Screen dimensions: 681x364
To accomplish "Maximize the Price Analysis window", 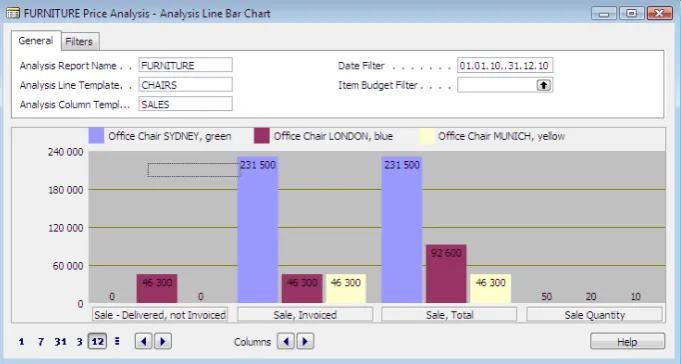I will [631, 13].
